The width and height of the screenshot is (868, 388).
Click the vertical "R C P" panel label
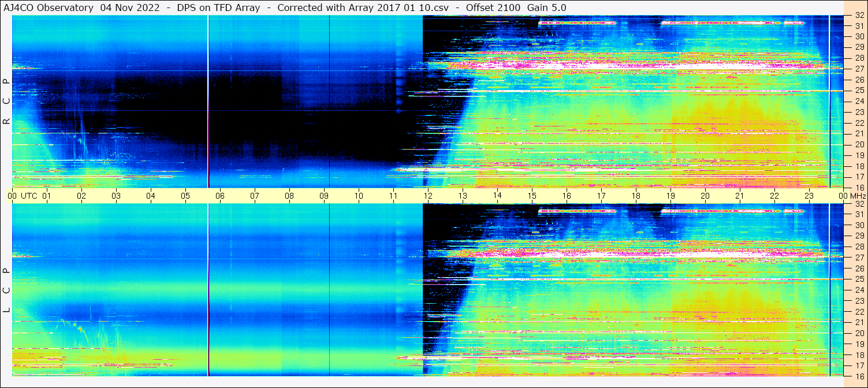(6, 102)
